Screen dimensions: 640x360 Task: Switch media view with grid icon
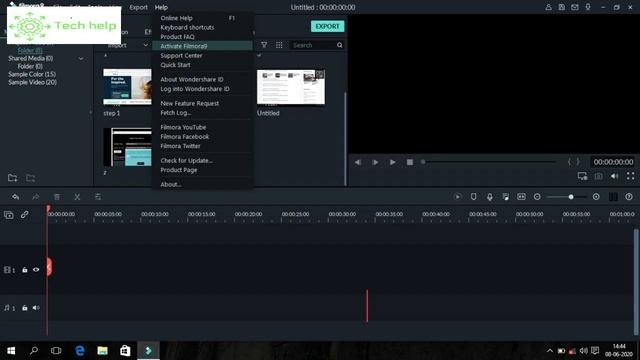[x=279, y=45]
